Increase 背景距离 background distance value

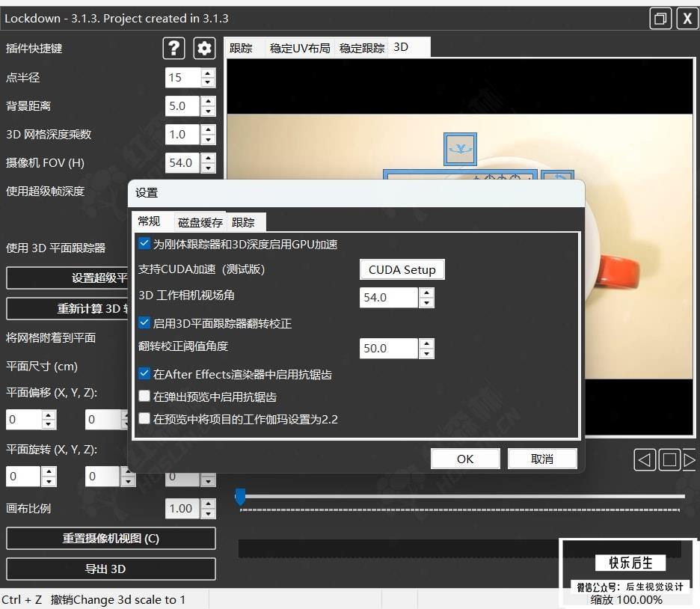208,101
